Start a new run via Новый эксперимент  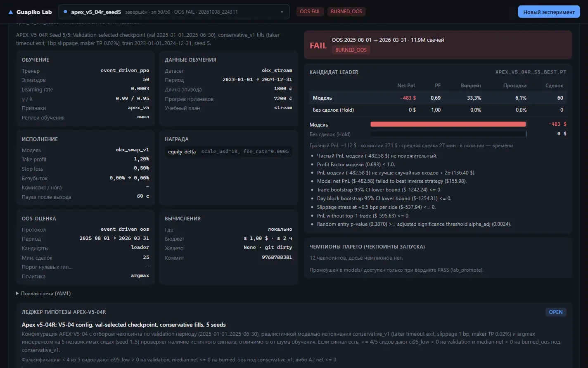pos(549,12)
